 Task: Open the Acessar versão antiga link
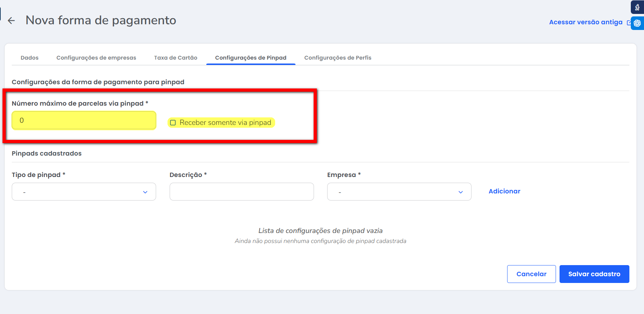pos(586,22)
